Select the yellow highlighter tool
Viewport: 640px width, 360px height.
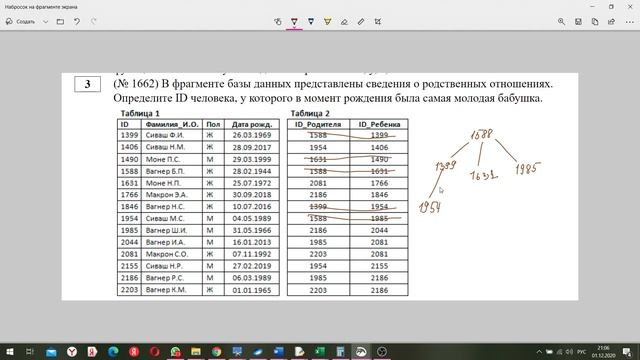327,22
